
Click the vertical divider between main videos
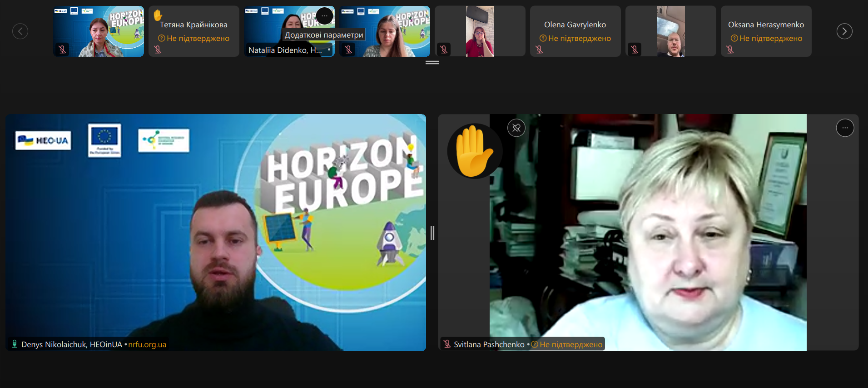point(432,233)
